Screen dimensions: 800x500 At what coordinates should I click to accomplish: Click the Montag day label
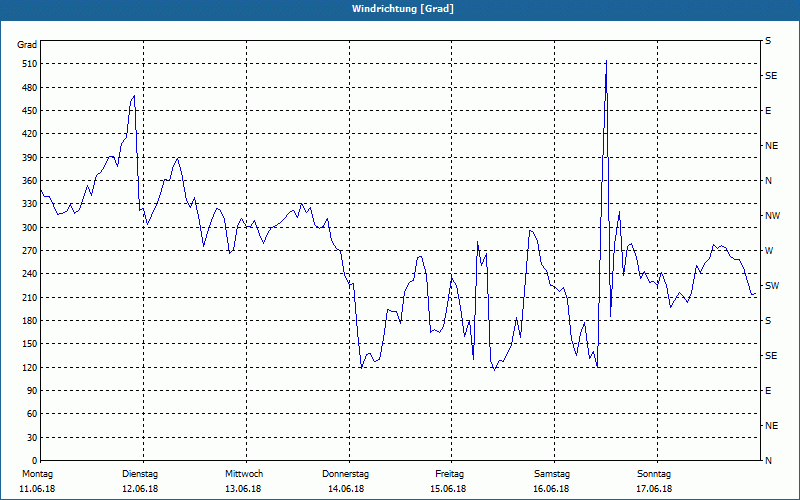(37, 474)
